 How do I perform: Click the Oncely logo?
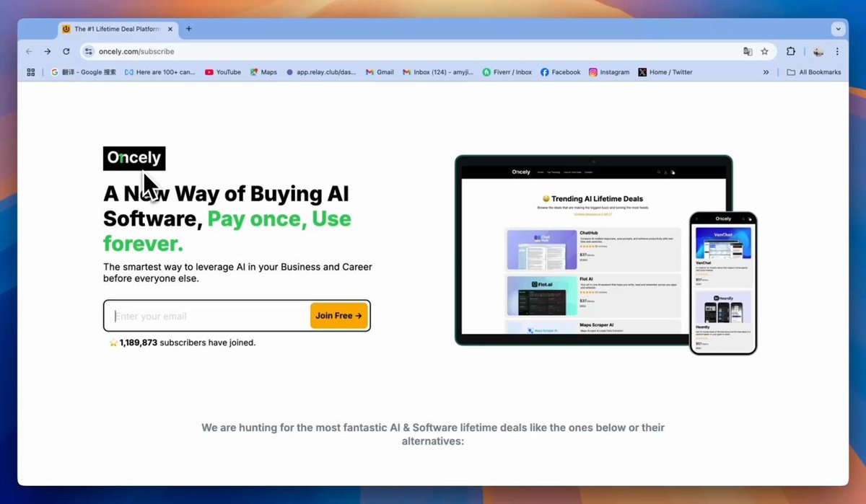point(134,158)
